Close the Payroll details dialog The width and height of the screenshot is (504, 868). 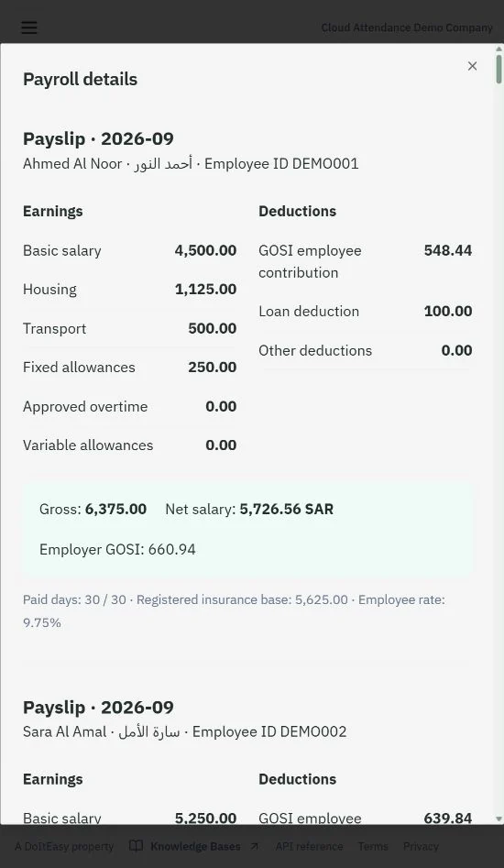click(472, 66)
